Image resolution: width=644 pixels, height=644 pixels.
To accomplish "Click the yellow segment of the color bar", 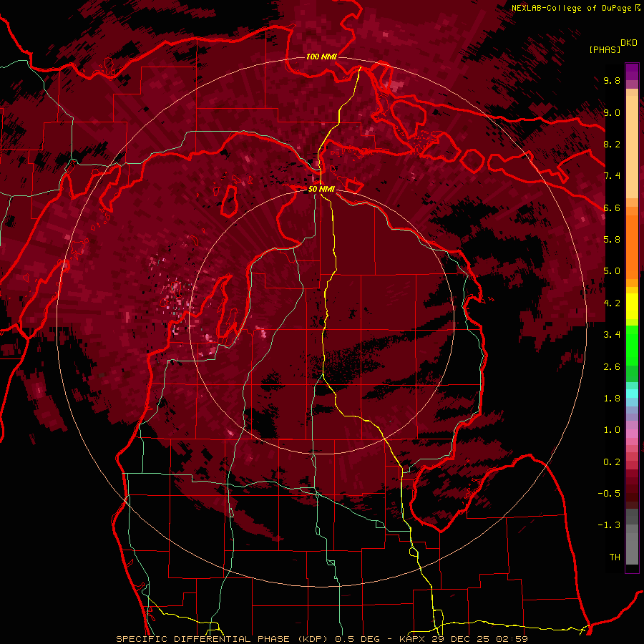I will (632, 306).
